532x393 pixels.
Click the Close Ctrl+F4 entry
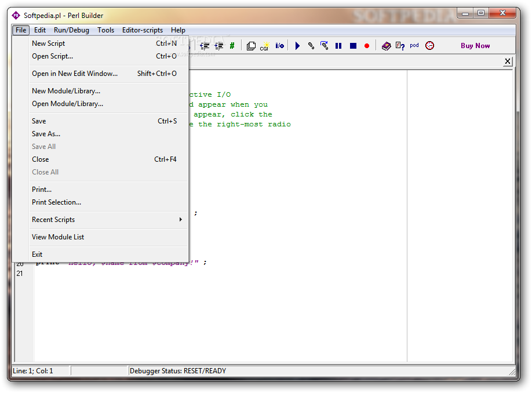pyautogui.click(x=108, y=159)
